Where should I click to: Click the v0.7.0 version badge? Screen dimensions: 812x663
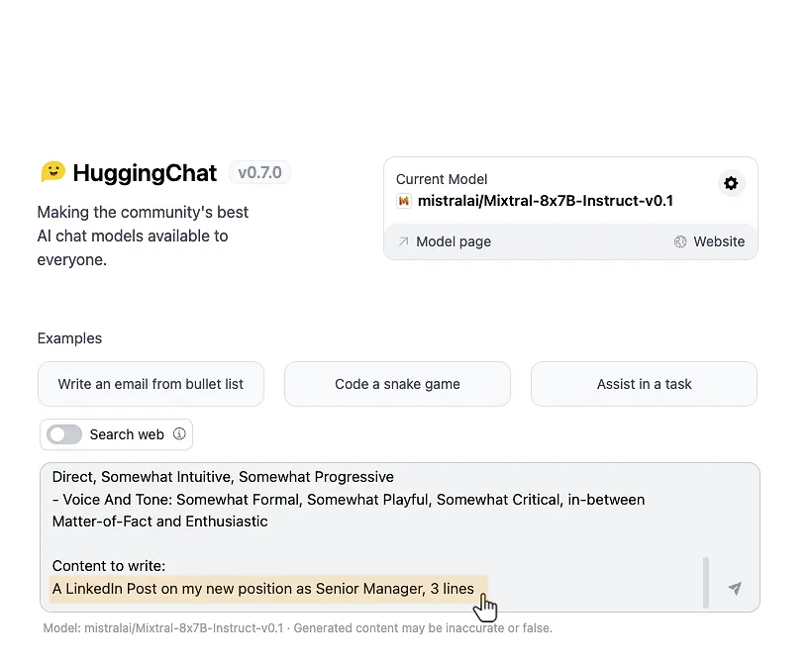coord(260,172)
